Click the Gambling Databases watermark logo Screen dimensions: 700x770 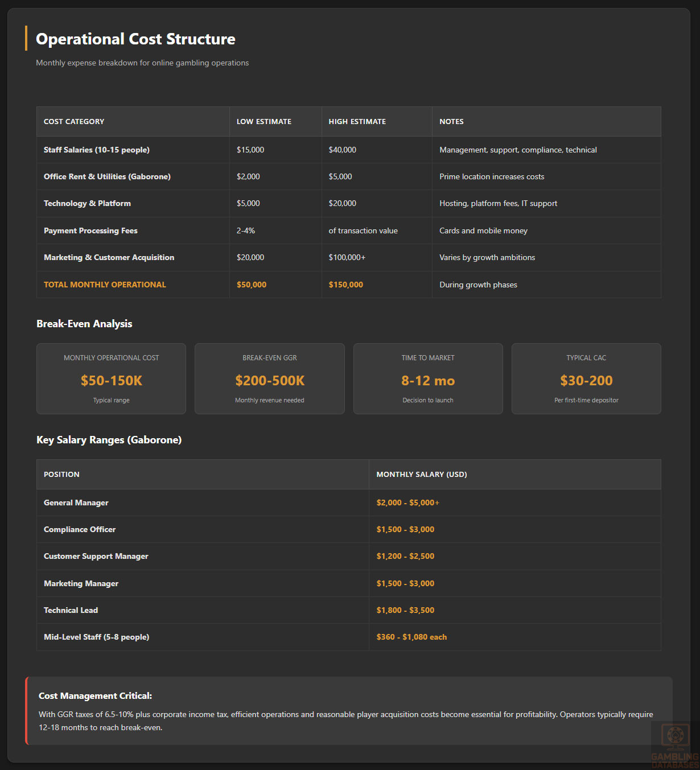[675, 746]
